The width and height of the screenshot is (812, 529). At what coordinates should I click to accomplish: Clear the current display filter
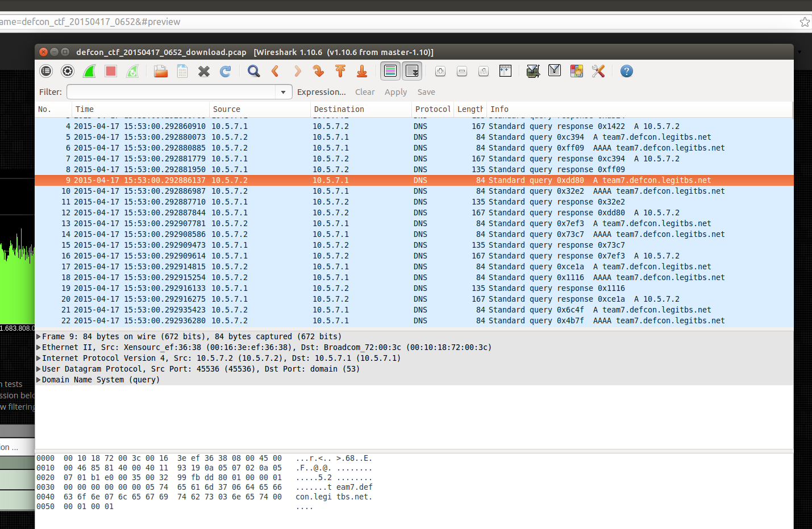(x=365, y=91)
